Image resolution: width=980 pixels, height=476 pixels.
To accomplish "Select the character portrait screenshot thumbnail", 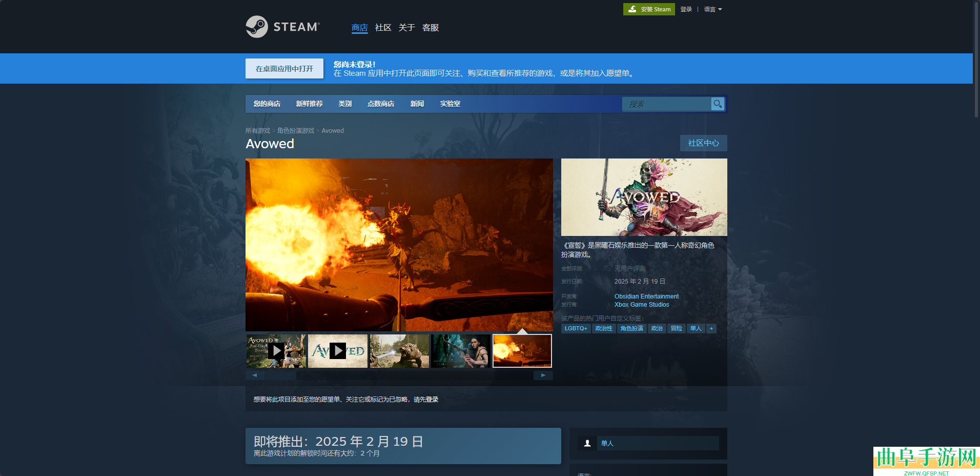I will point(461,351).
